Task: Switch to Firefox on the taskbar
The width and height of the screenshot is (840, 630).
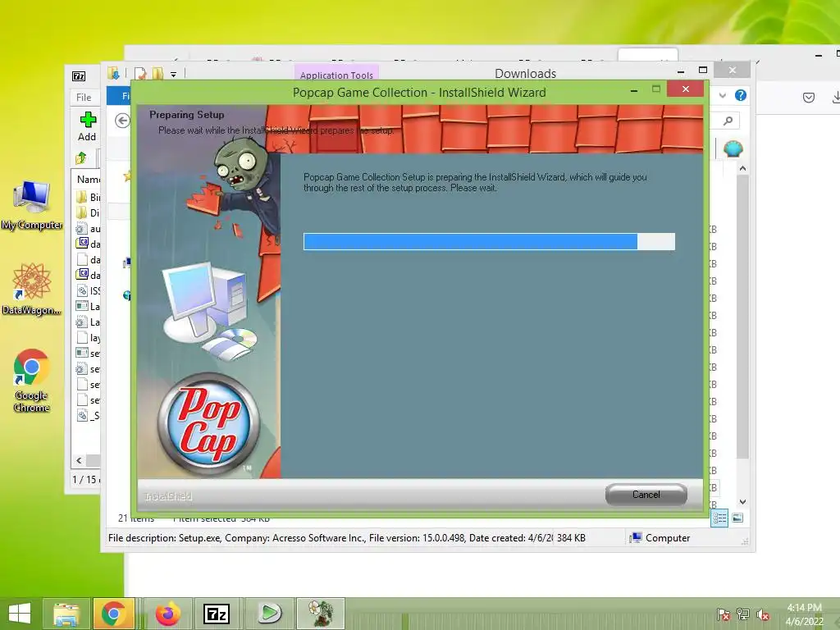Action: click(x=167, y=614)
